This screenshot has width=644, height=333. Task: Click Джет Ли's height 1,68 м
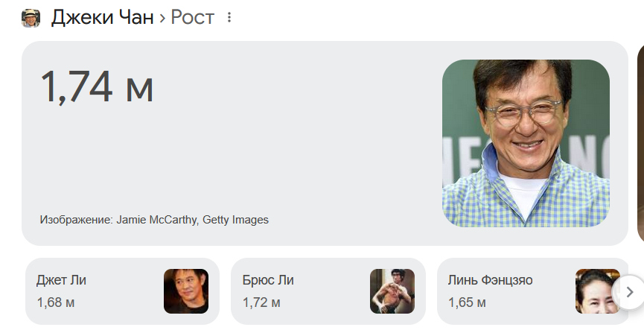point(56,302)
